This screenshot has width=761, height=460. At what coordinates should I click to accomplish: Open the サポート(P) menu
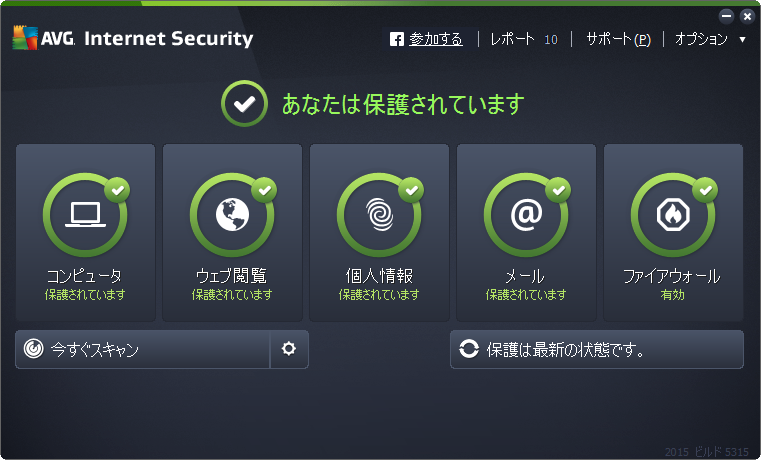[618, 39]
